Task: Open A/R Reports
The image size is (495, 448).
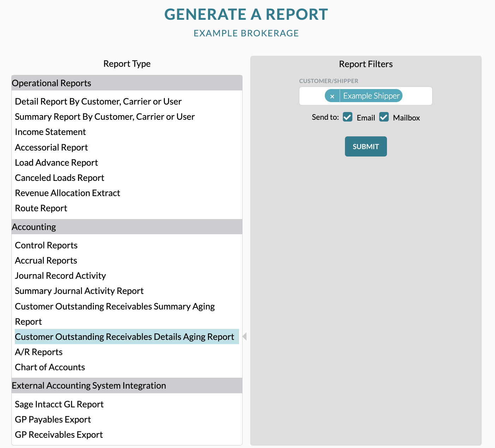Action: pyautogui.click(x=39, y=352)
